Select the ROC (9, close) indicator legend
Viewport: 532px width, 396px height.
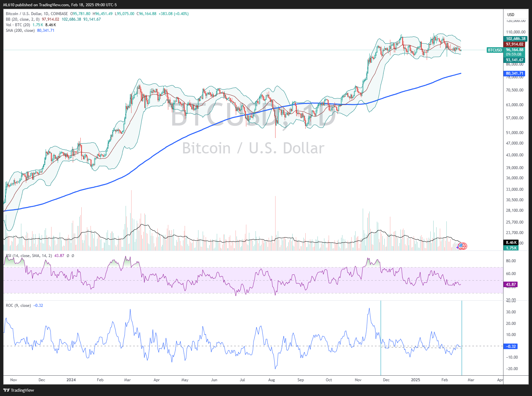coord(18,306)
